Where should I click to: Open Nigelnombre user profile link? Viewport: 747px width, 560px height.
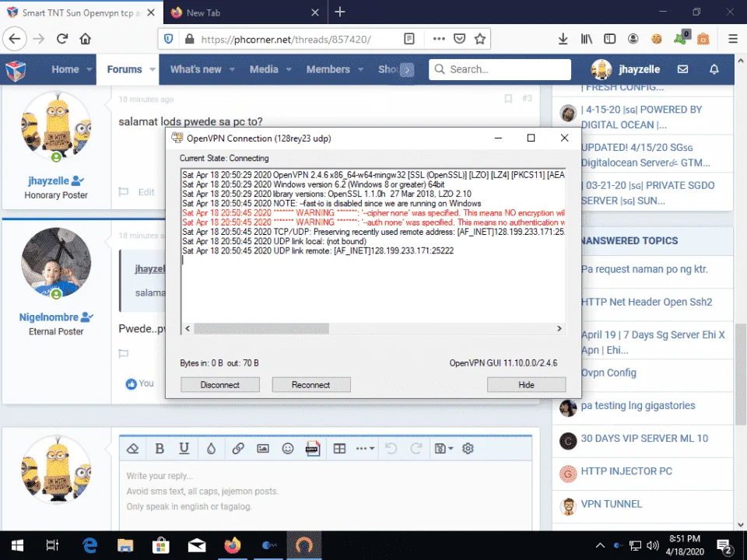(48, 317)
